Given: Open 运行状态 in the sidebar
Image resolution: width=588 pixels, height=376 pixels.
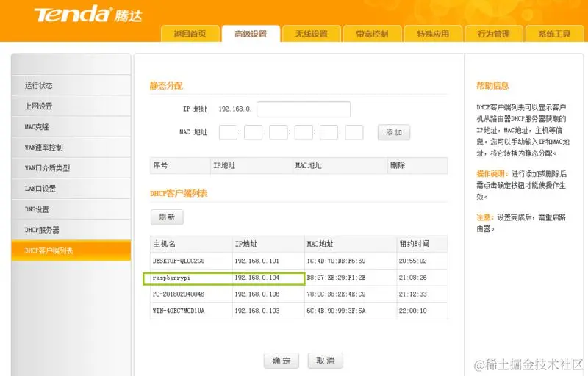Looking at the screenshot, I should [x=71, y=85].
